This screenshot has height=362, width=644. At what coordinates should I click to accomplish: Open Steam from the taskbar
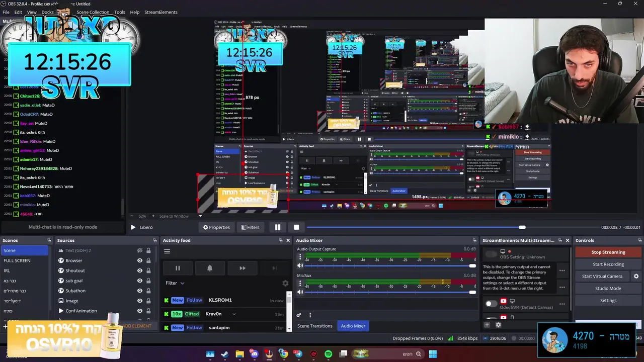coord(224,354)
